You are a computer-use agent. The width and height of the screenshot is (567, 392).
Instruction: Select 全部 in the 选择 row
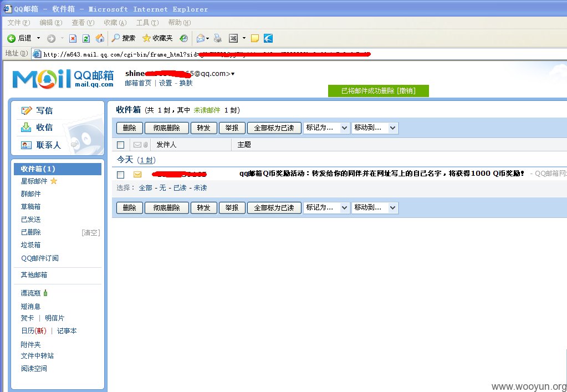click(145, 187)
